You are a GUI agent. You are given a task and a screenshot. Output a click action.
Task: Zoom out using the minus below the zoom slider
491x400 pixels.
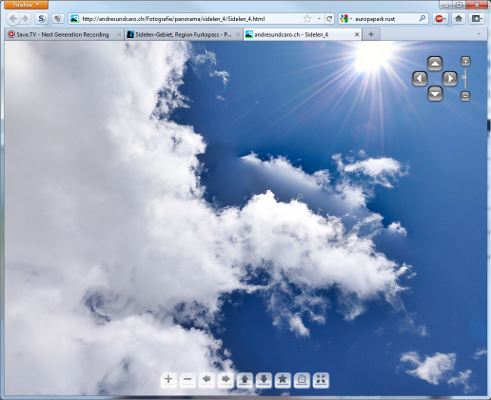(x=465, y=96)
